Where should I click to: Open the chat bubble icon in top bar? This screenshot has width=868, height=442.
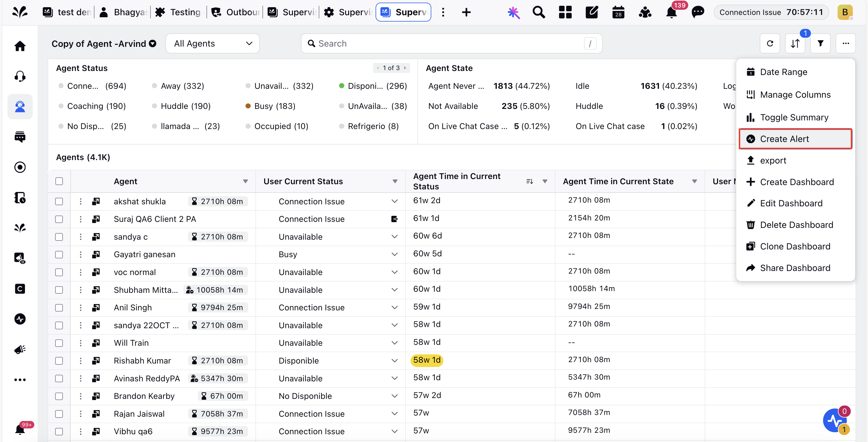pos(698,12)
